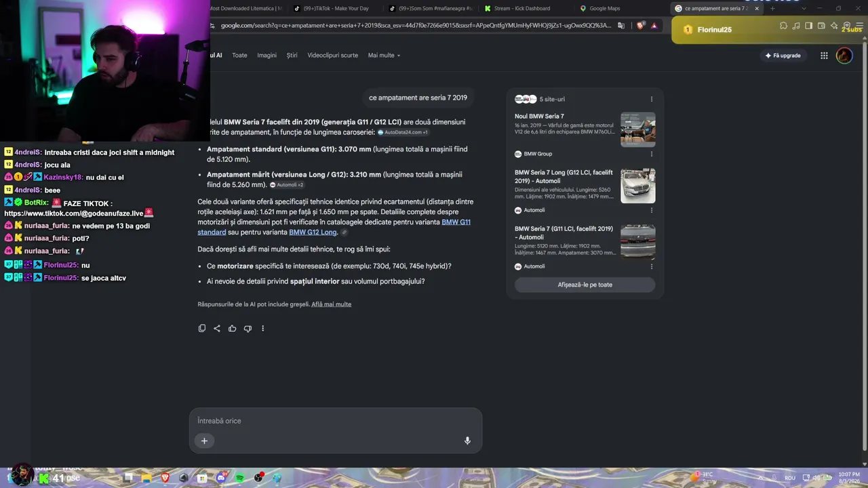868x488 pixels.
Task: Open File Explorer from the taskbar
Action: pos(146,478)
